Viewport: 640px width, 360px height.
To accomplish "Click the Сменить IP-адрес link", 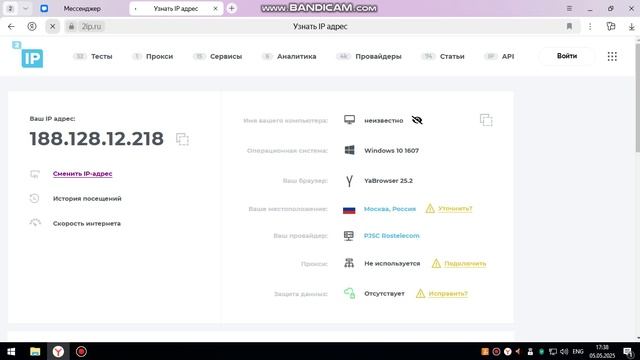I will 82,173.
